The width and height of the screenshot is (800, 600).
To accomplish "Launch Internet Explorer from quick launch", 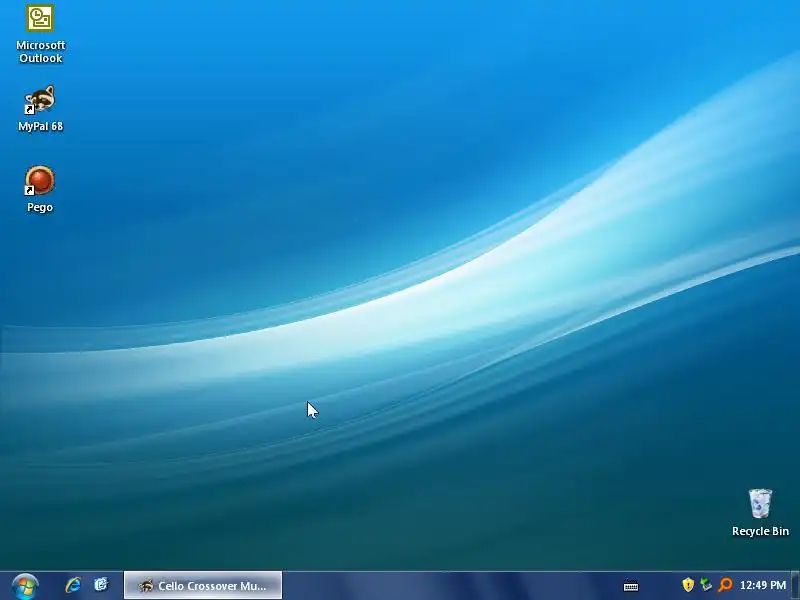I will point(73,585).
